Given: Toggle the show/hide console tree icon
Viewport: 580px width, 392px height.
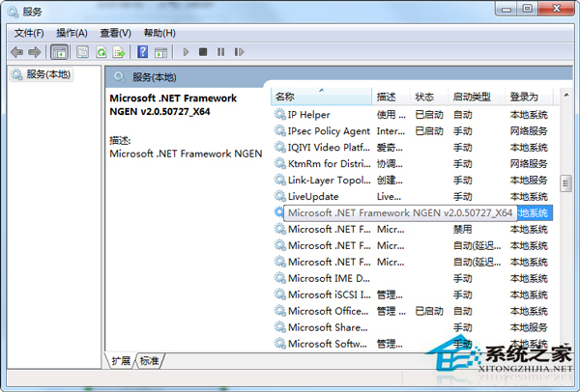Looking at the screenshot, I should (59, 52).
